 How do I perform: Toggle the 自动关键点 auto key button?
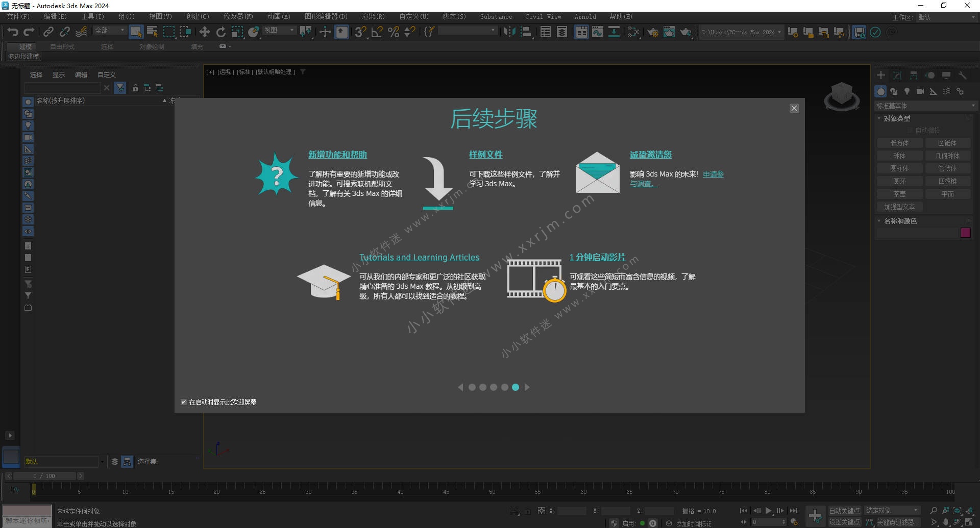tap(844, 511)
